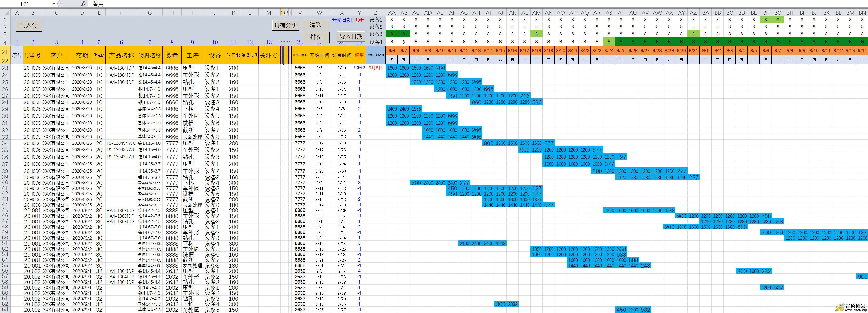Select column header AA

pyautogui.click(x=392, y=13)
